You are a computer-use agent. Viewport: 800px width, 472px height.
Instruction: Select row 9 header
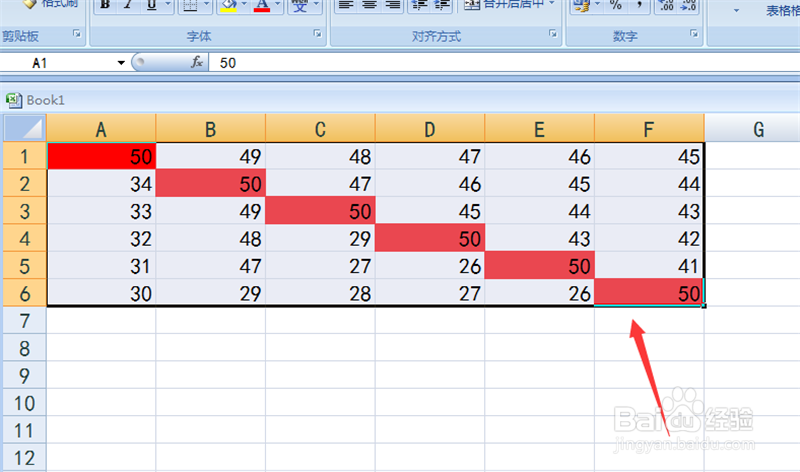tap(24, 376)
